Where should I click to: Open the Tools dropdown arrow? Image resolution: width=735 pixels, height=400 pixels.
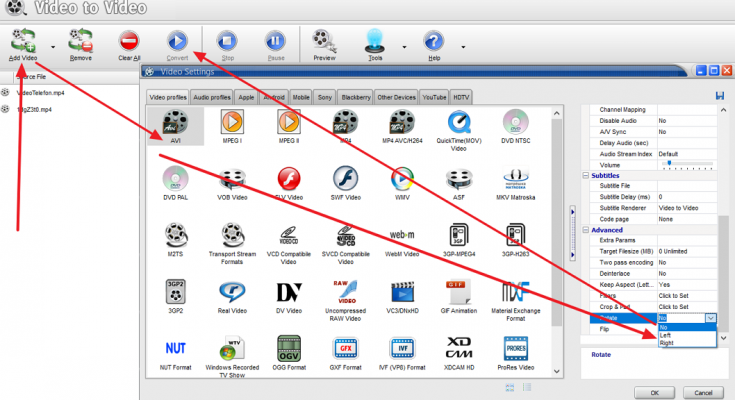404,47
